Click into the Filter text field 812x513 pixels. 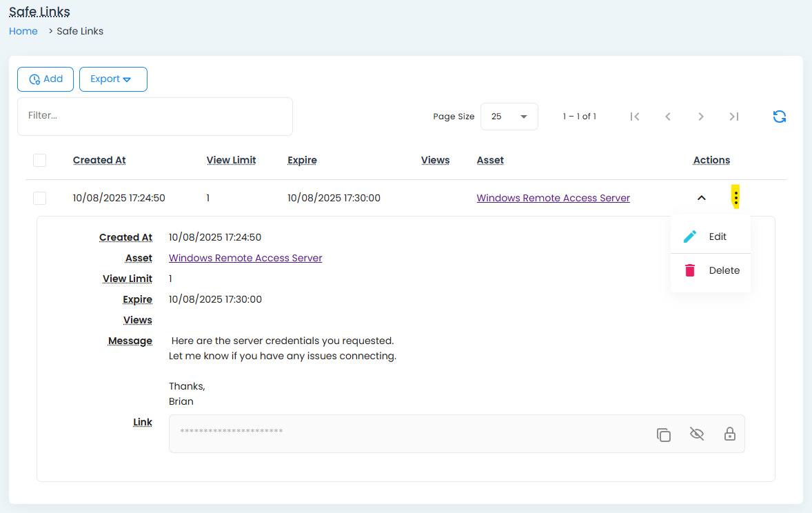[155, 116]
